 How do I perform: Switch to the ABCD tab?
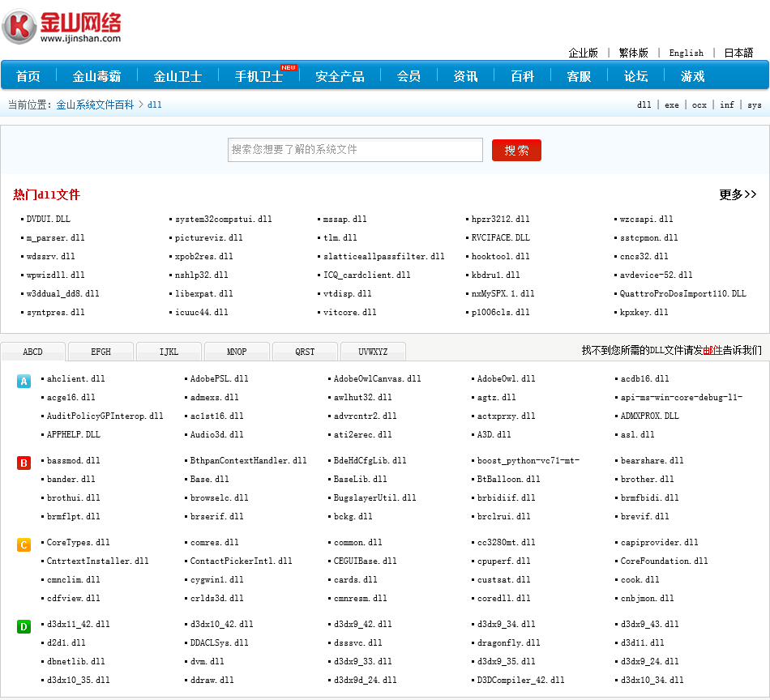pos(33,352)
